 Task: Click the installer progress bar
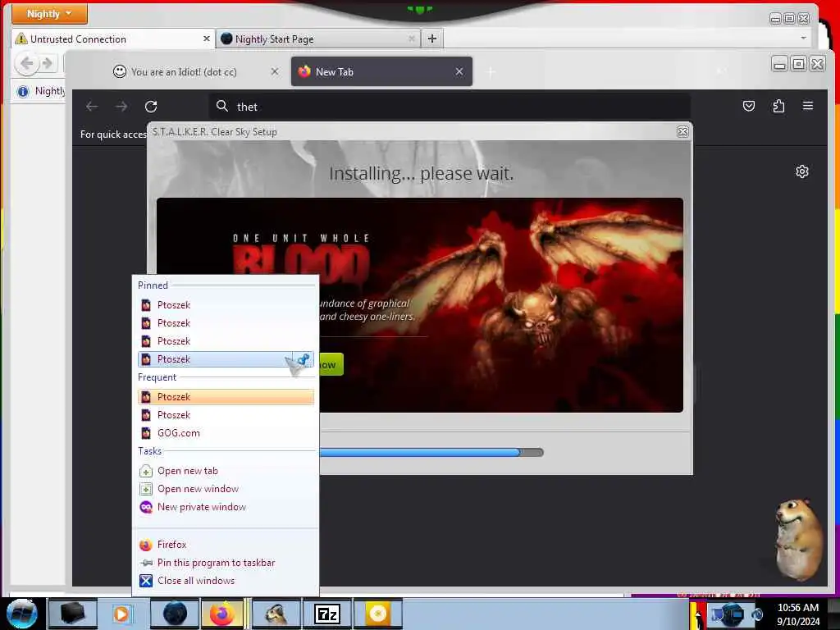tap(431, 452)
